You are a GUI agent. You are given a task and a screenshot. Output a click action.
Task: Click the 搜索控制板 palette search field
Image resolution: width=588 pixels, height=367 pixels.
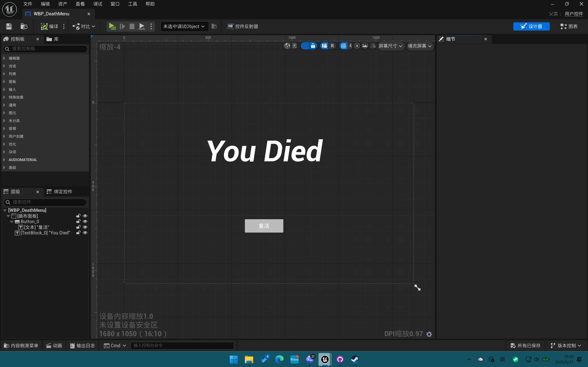click(45, 49)
